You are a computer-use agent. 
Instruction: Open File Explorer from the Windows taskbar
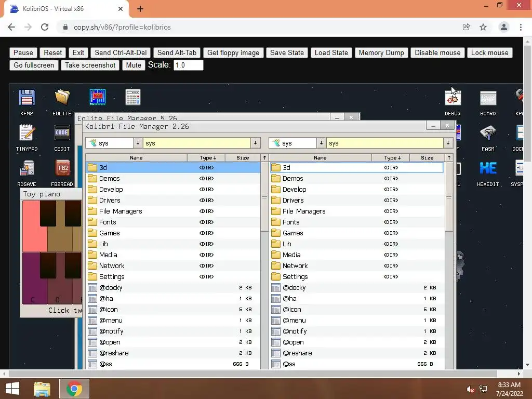pos(42,389)
